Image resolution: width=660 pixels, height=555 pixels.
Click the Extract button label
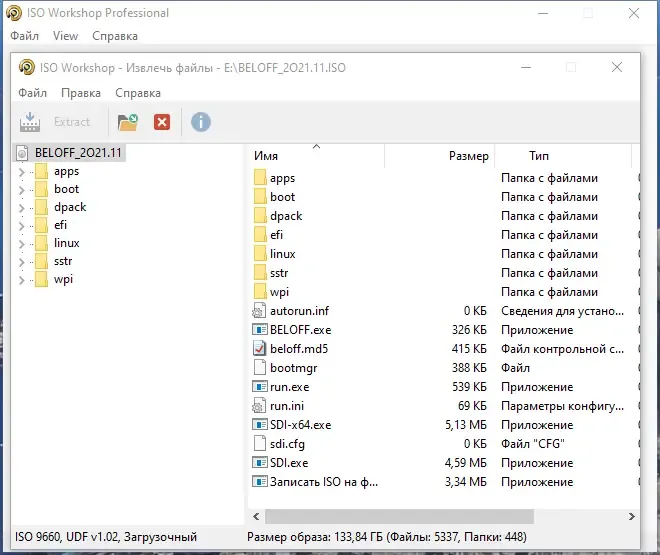tap(72, 122)
